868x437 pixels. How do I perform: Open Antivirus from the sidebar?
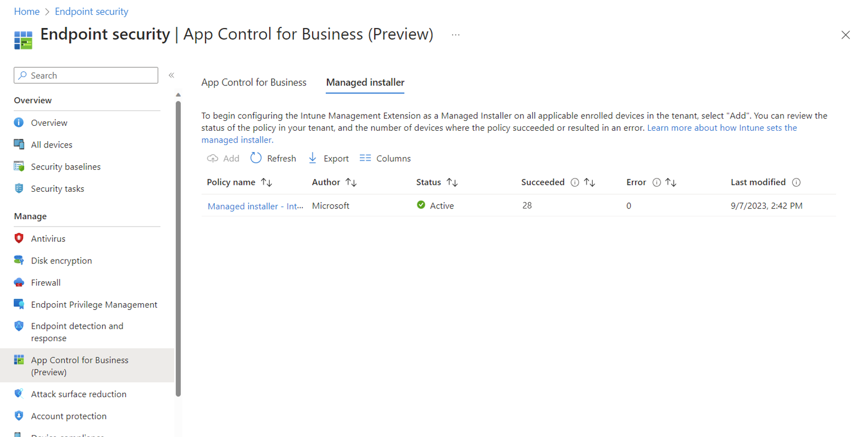coord(48,238)
